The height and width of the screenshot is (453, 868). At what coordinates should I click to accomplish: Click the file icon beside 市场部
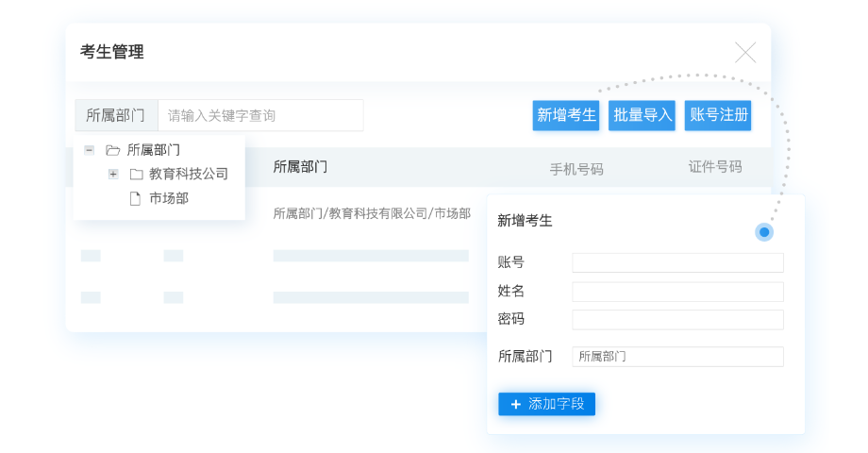[x=135, y=198]
